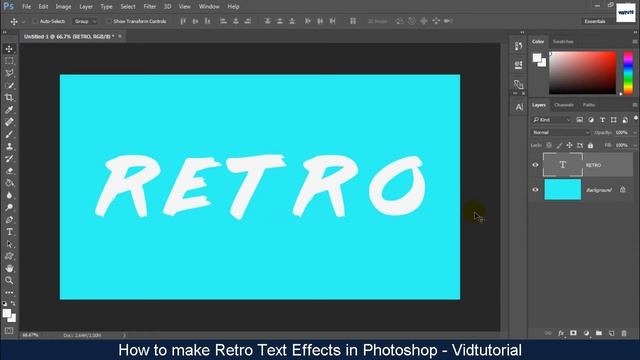
Task: Select the Zoom tool
Action: click(x=9, y=280)
